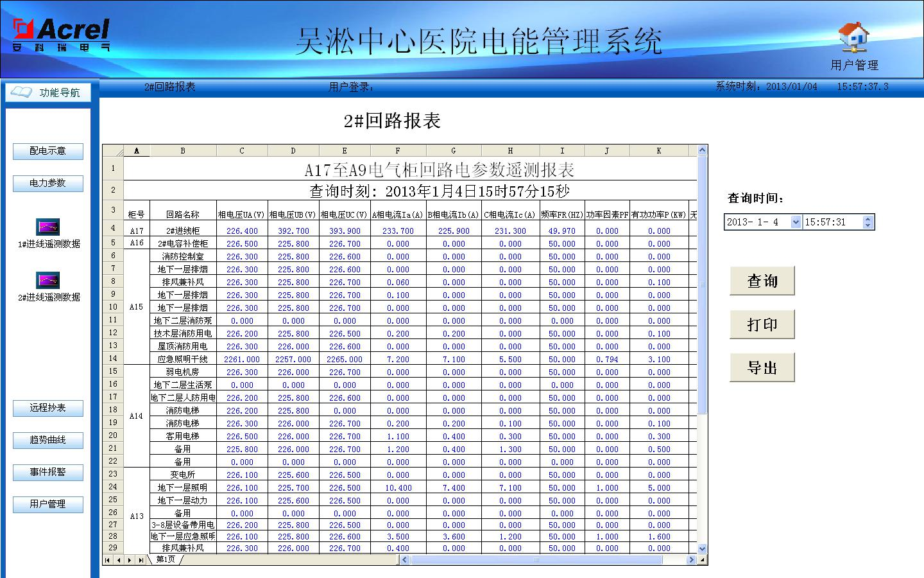924x578 pixels.
Task: Click the 用户登录 status text
Action: pyautogui.click(x=351, y=87)
